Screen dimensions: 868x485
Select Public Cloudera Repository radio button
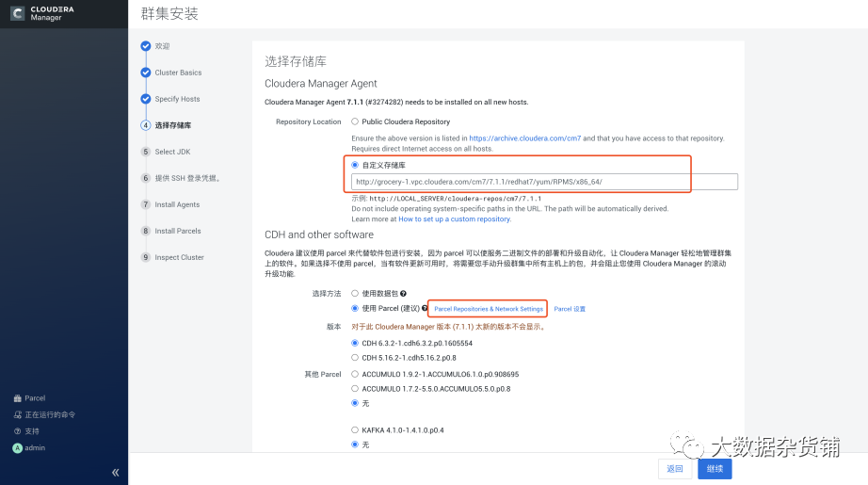pyautogui.click(x=355, y=121)
